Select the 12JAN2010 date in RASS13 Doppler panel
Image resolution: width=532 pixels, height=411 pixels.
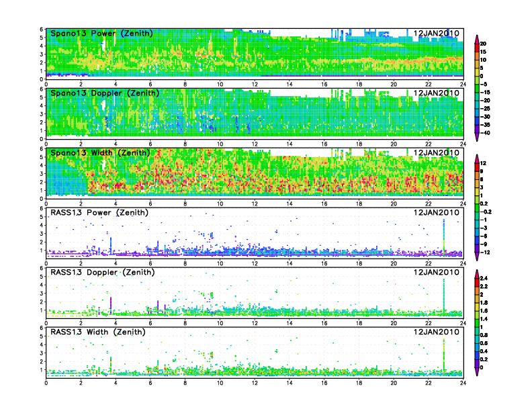437,272
